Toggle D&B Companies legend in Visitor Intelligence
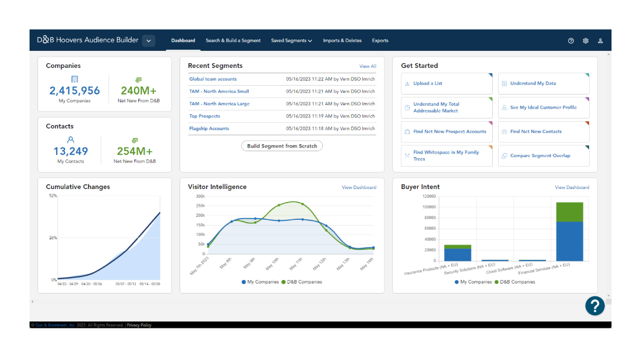Viewport: 644px width, 358px height. (x=302, y=282)
